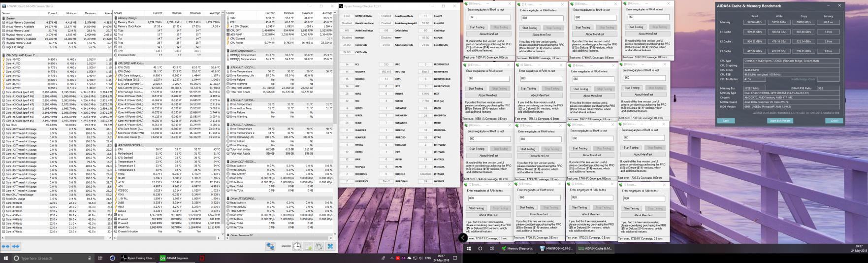
Task: Click ProcODT 53.3Ω value field
Action: tap(426, 23)
